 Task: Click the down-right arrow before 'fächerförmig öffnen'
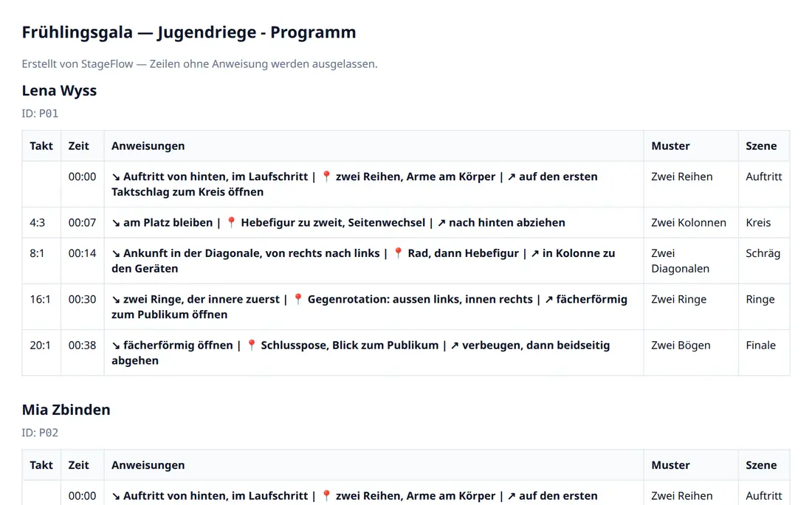[116, 346]
